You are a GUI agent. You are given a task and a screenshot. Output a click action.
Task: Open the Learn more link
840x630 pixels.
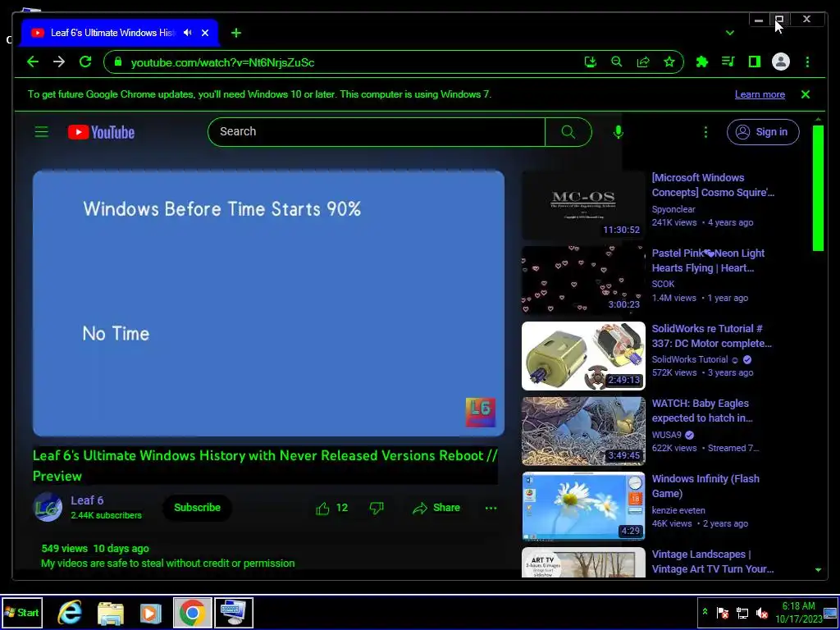click(x=760, y=94)
